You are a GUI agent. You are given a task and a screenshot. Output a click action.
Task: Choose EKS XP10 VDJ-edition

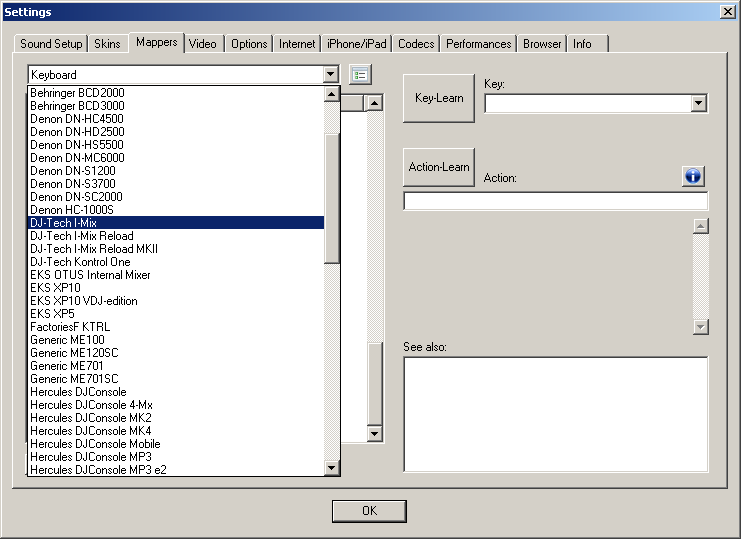pyautogui.click(x=176, y=300)
